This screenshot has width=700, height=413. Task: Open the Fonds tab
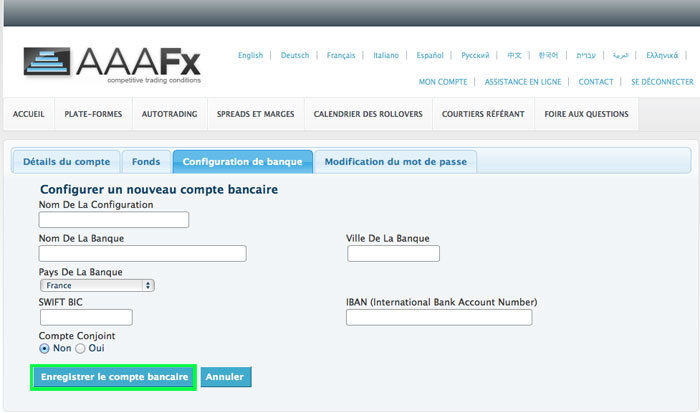(145, 161)
